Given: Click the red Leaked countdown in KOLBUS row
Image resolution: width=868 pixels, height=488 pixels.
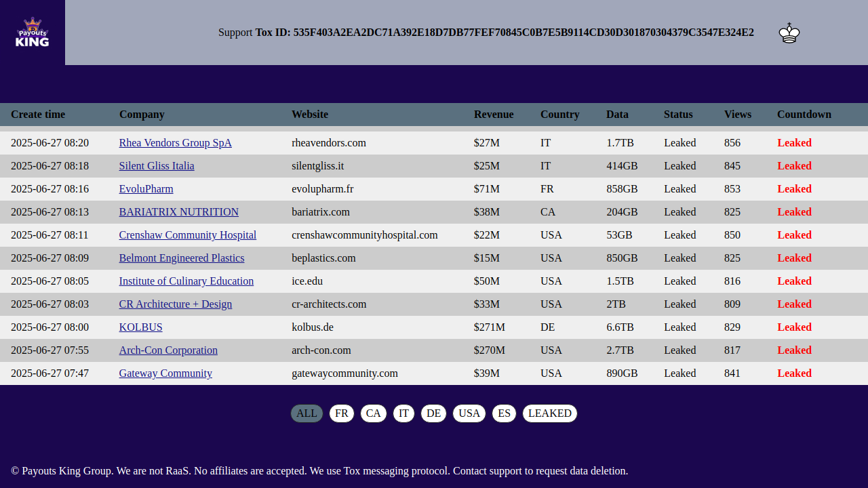Looking at the screenshot, I should click(794, 327).
